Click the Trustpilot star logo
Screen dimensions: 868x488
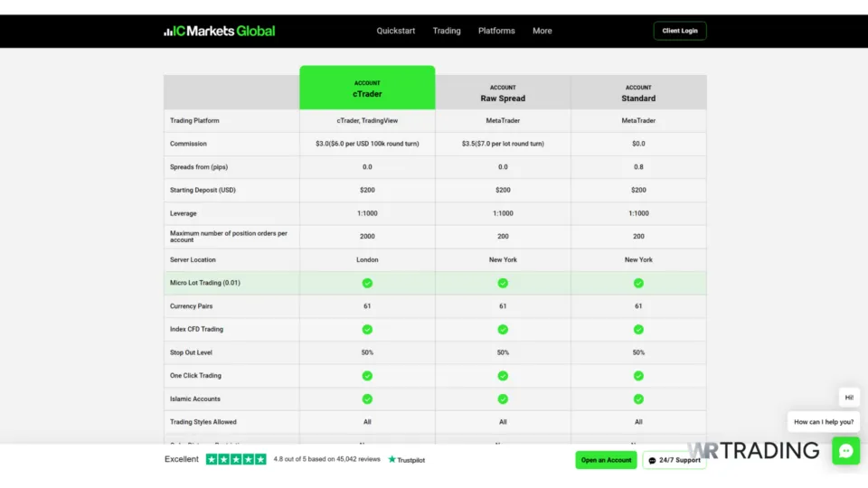click(x=406, y=460)
